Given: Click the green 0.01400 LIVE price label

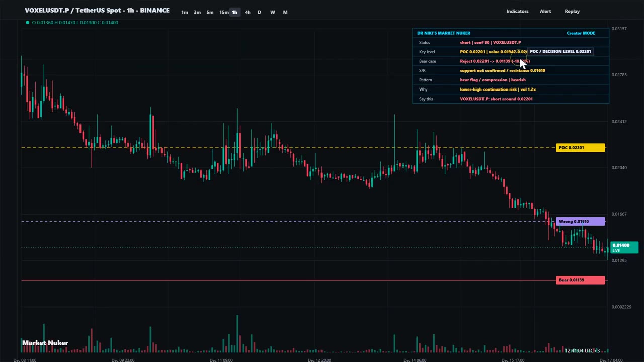Looking at the screenshot, I should click(624, 247).
